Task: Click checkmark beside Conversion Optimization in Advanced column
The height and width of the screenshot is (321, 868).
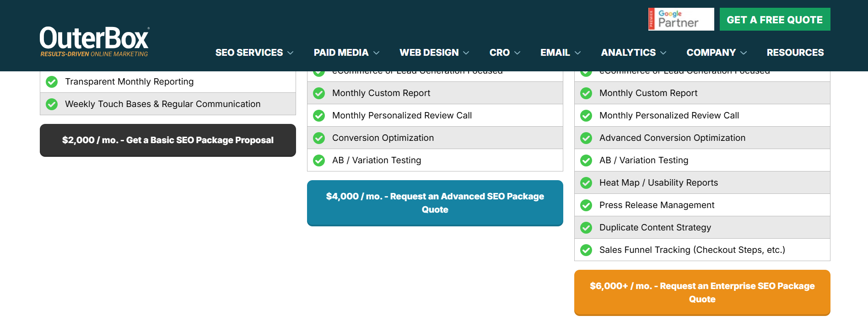Action: (319, 138)
